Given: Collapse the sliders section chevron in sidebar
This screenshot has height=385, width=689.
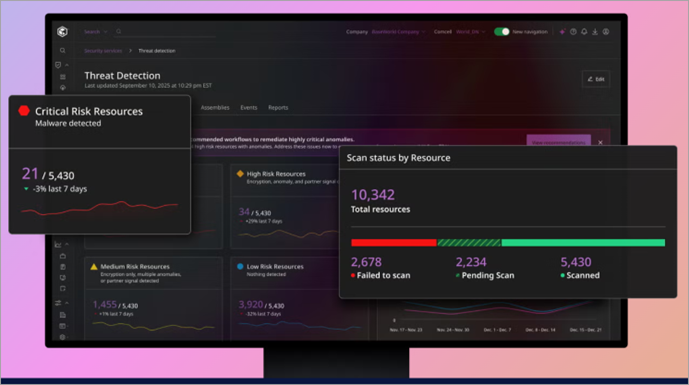Looking at the screenshot, I should 67,303.
